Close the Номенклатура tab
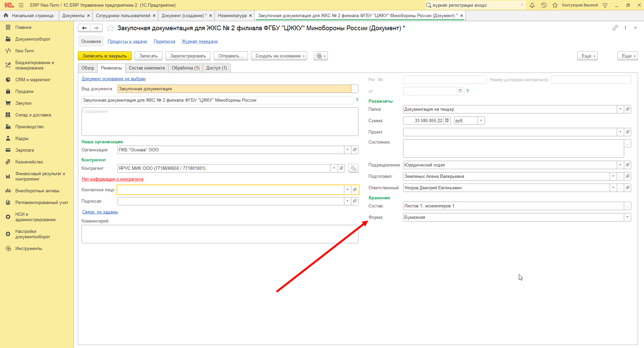 click(x=250, y=15)
